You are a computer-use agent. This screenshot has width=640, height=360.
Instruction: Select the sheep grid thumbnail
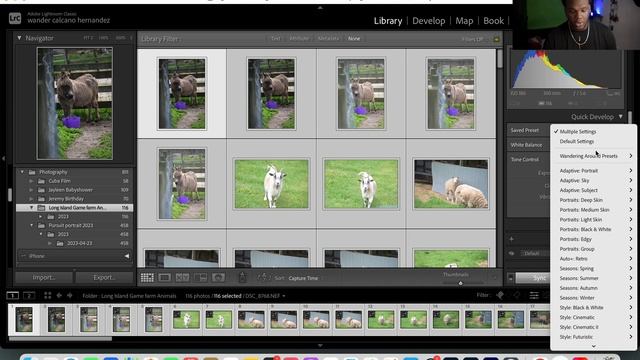click(x=451, y=184)
